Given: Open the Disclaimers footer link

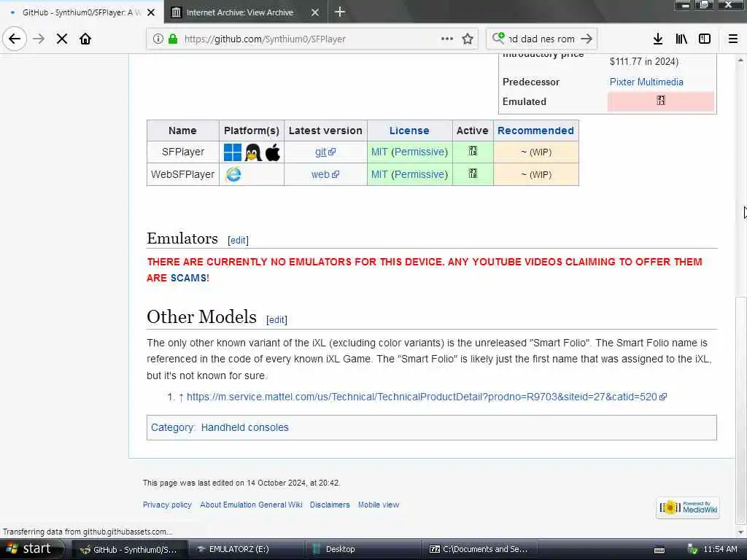Looking at the screenshot, I should (330, 505).
